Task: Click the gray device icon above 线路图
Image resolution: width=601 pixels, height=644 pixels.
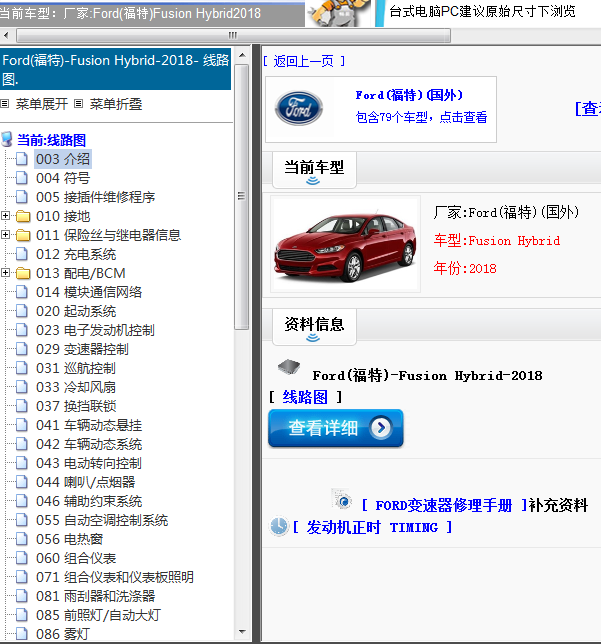Action: pyautogui.click(x=289, y=367)
